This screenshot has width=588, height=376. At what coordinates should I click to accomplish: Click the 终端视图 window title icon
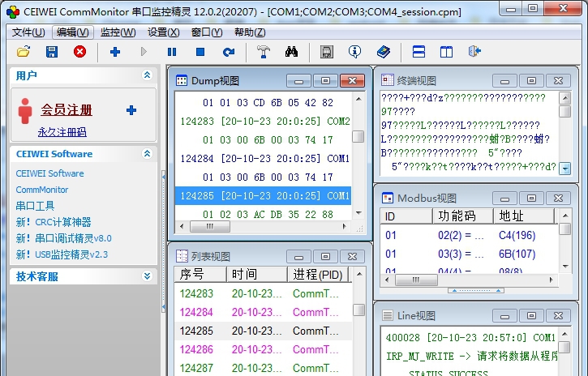click(388, 79)
